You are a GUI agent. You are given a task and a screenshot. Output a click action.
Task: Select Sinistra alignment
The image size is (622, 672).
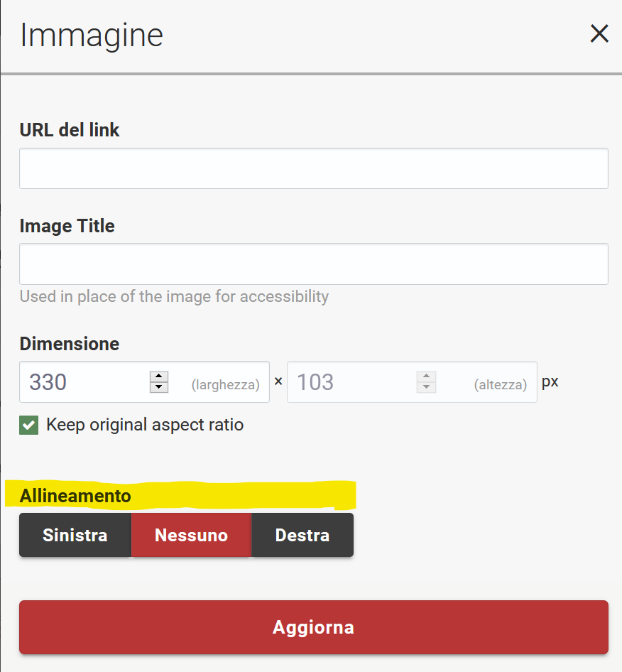pyautogui.click(x=75, y=535)
